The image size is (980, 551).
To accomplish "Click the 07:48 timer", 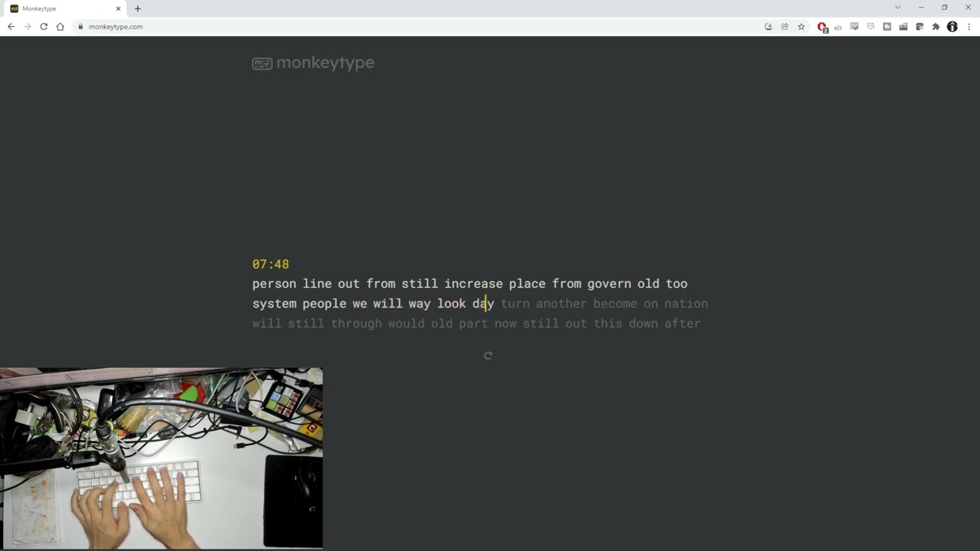I will pyautogui.click(x=270, y=264).
